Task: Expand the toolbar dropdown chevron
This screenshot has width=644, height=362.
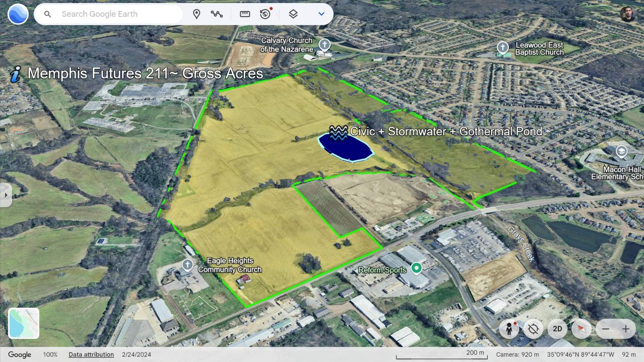Action: [x=321, y=14]
